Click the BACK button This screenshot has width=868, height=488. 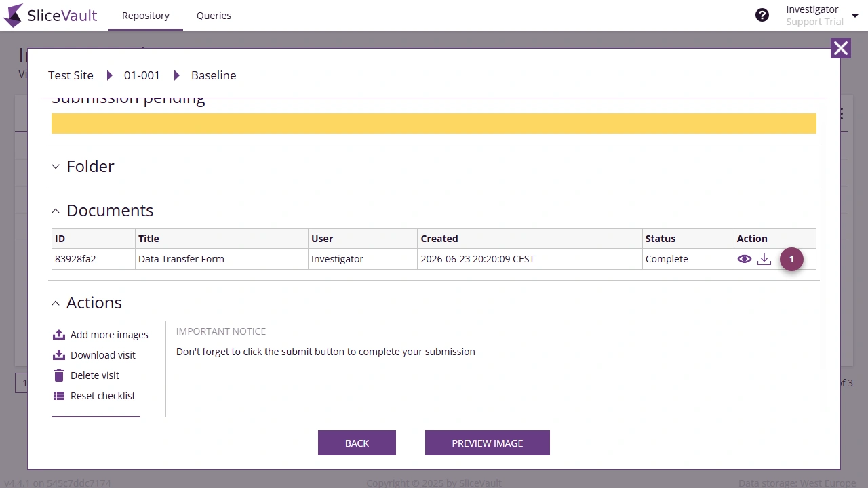point(357,443)
